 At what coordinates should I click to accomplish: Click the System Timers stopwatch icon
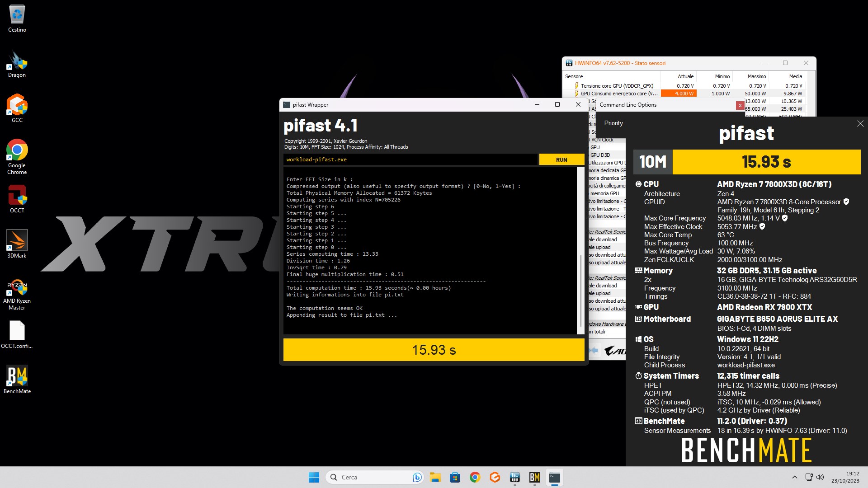[x=638, y=376]
